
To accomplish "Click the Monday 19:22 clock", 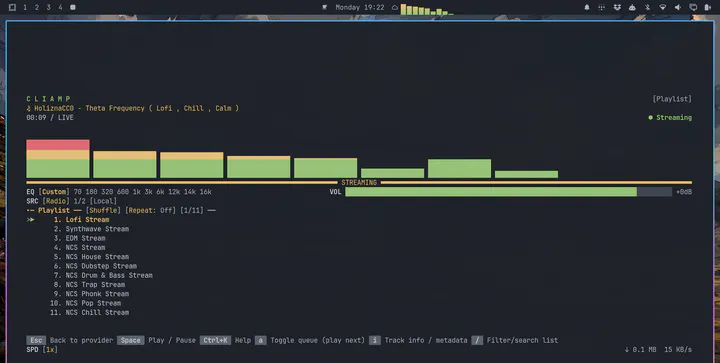I will pos(360,7).
